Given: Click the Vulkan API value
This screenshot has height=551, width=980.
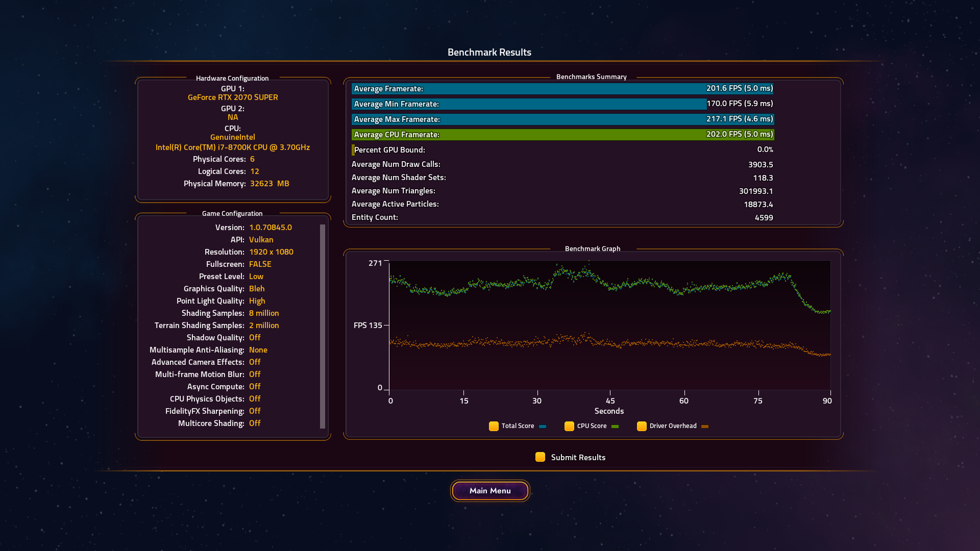Looking at the screenshot, I should 261,239.
